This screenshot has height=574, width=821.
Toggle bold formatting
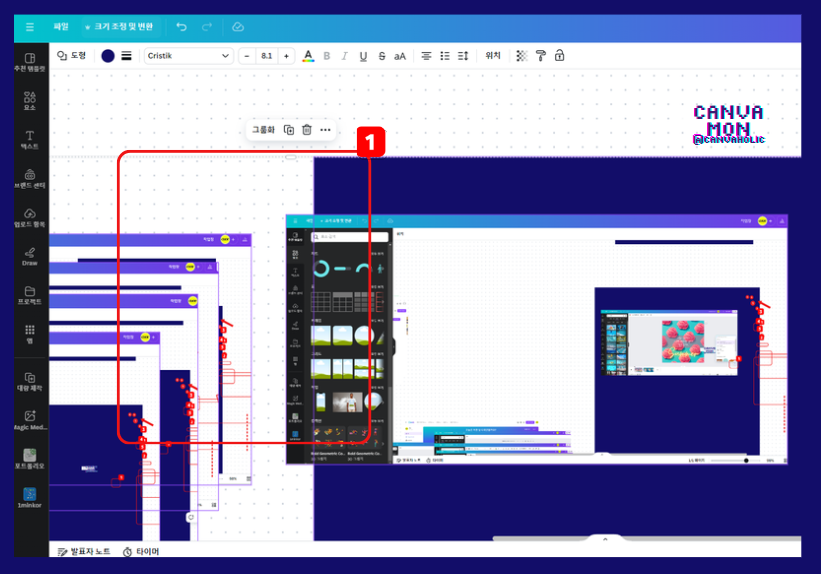pos(327,56)
